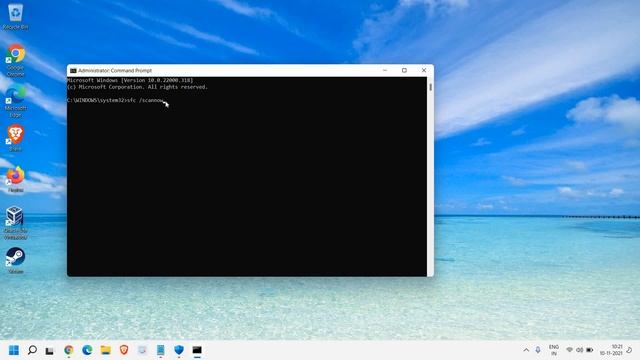Viewport: 640px width, 360px height.
Task: Close the Command Prompt window
Action: point(424,70)
